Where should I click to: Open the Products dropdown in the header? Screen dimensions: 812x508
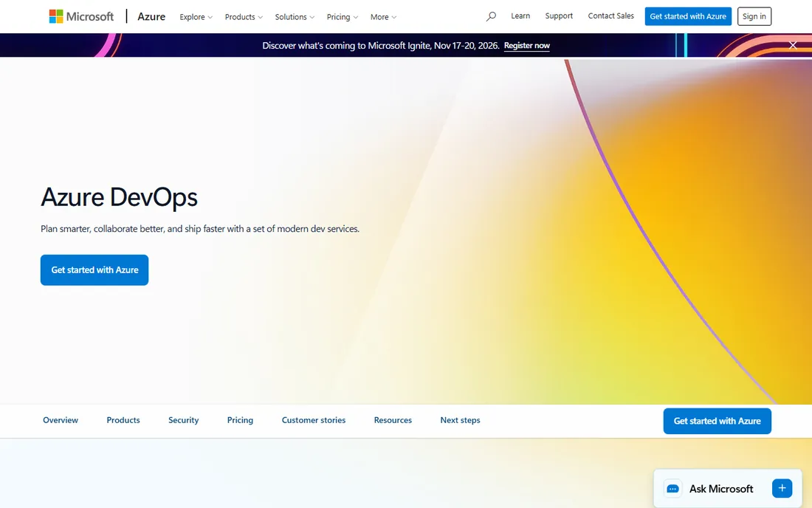[244, 17]
